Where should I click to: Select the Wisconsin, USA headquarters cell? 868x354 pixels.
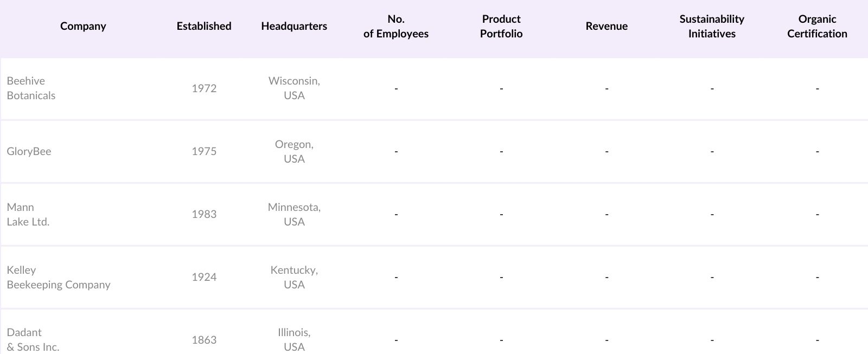[294, 88]
